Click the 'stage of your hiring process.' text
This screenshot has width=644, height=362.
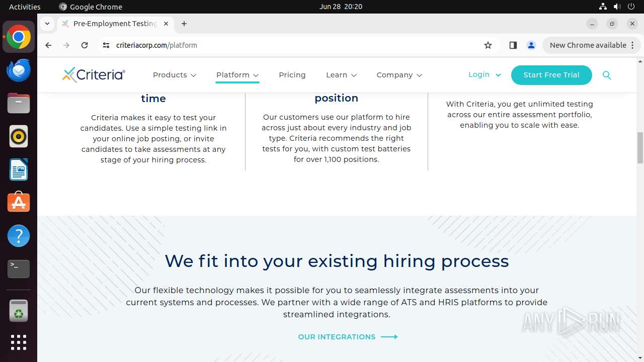(x=153, y=160)
